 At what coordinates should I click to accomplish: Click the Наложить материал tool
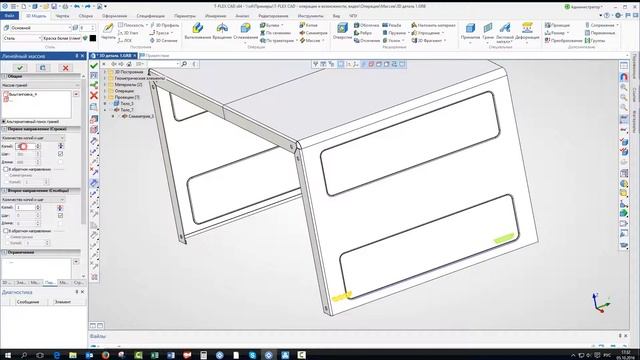433,25
